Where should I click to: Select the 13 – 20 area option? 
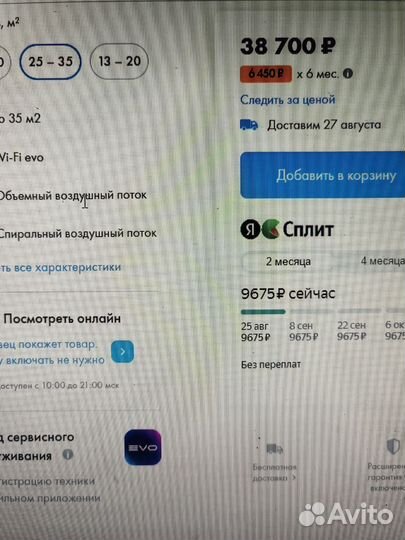coord(119,61)
